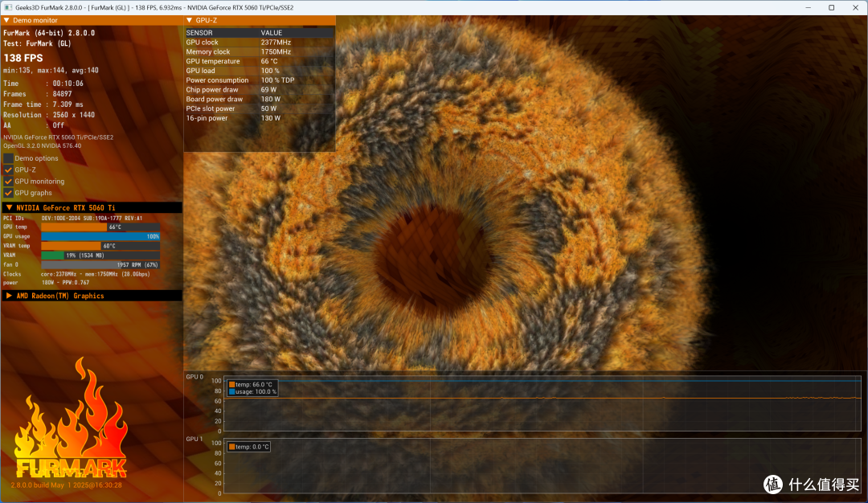
Task: Click the GPU 0 temperature usage graph area
Action: coord(542,403)
